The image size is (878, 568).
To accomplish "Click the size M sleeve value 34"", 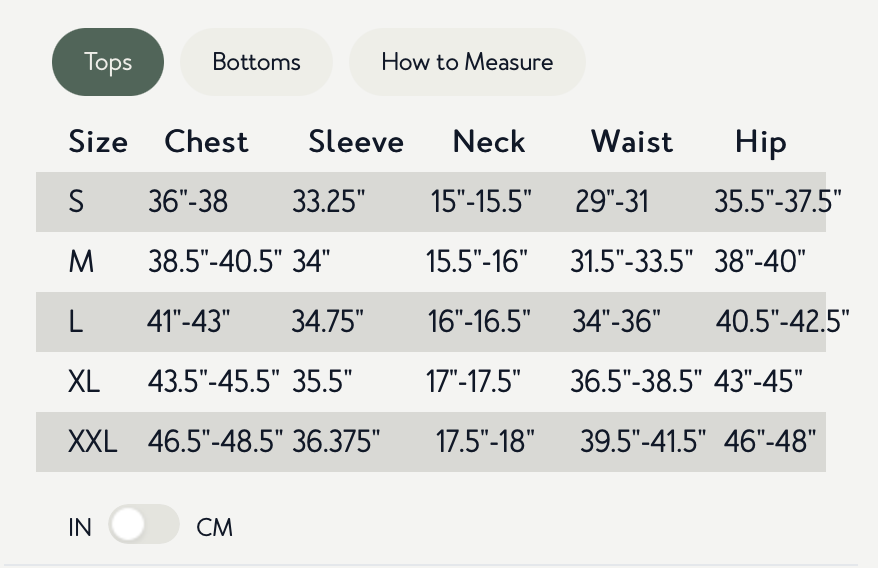I will pyautogui.click(x=311, y=262).
